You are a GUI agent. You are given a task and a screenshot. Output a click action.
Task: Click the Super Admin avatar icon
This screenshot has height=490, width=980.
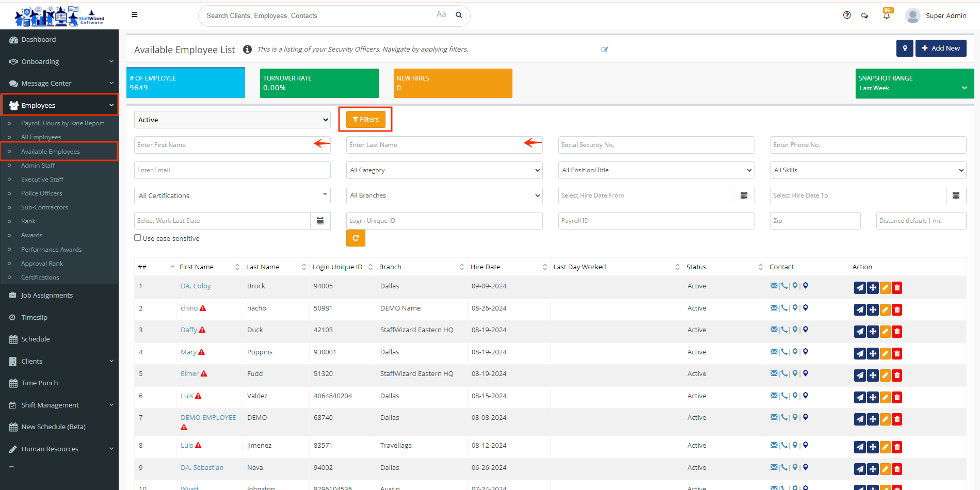pyautogui.click(x=912, y=15)
